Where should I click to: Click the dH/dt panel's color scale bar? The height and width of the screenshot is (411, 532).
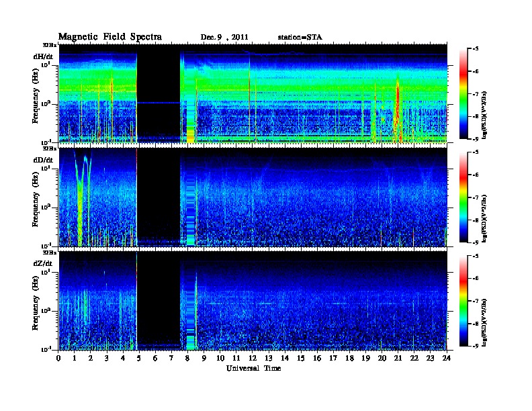pyautogui.click(x=463, y=93)
